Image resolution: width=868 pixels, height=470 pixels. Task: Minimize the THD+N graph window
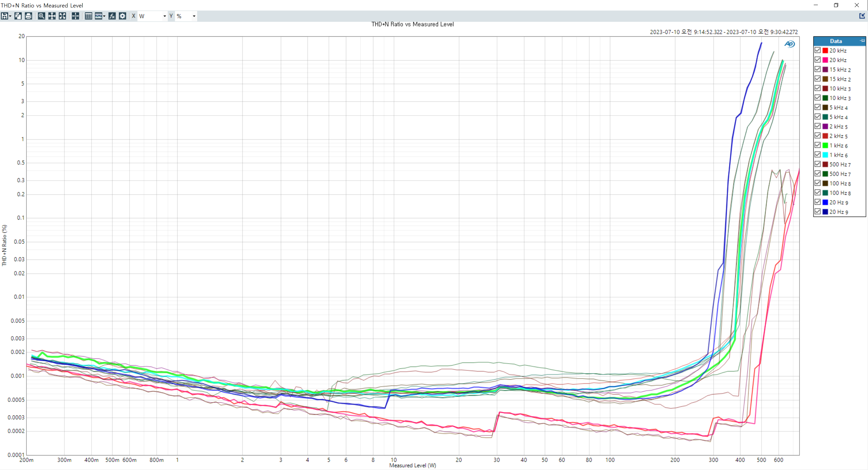[816, 5]
